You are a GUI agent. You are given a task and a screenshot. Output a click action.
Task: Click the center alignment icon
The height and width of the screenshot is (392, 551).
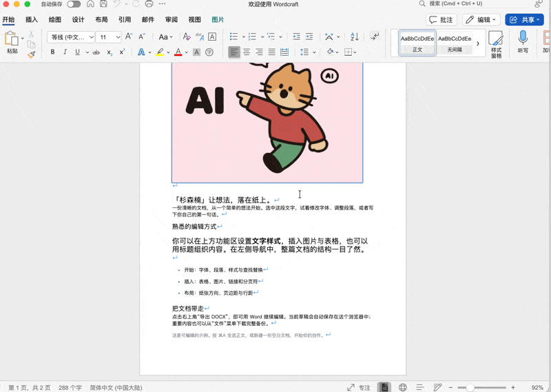point(247,52)
